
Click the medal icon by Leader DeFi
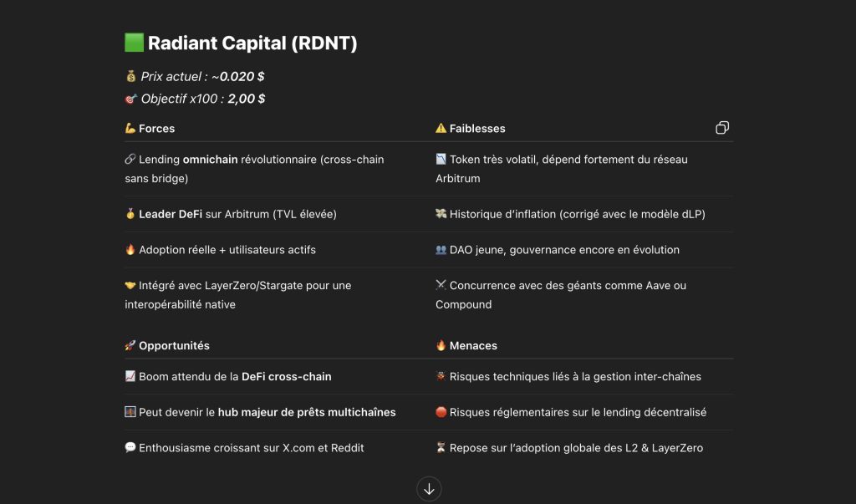130,213
